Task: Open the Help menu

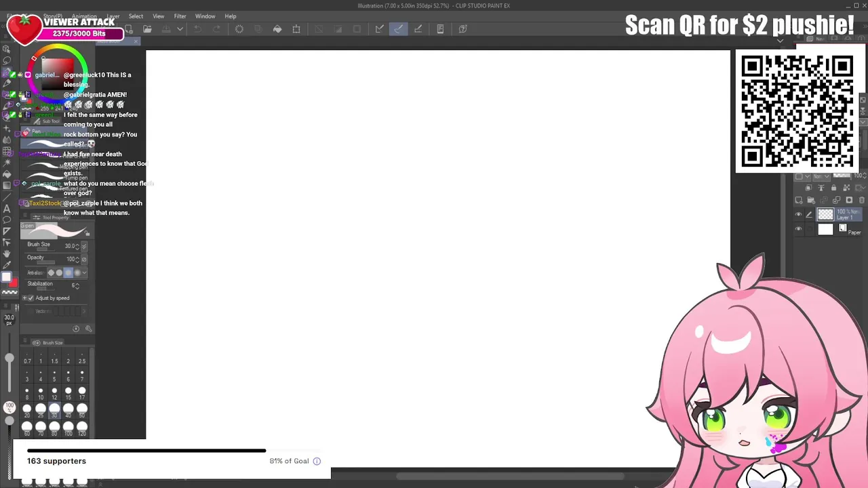Action: [x=231, y=16]
